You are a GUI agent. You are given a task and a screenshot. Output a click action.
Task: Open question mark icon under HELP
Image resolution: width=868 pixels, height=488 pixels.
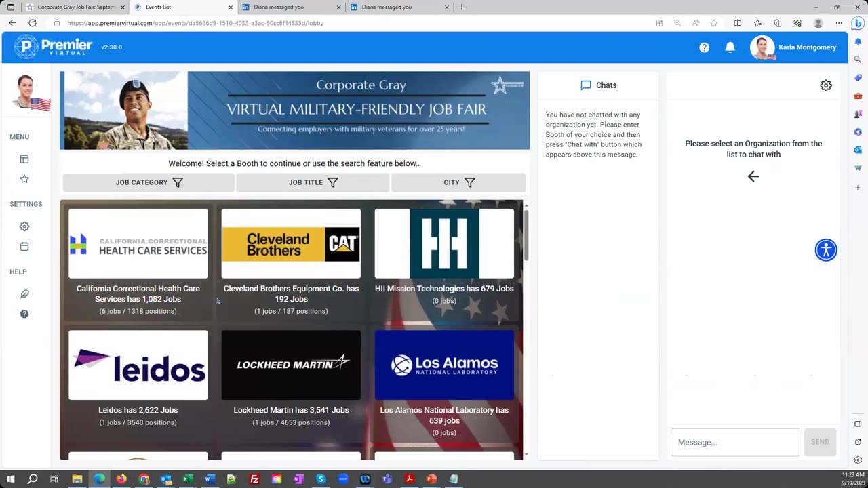point(24,314)
